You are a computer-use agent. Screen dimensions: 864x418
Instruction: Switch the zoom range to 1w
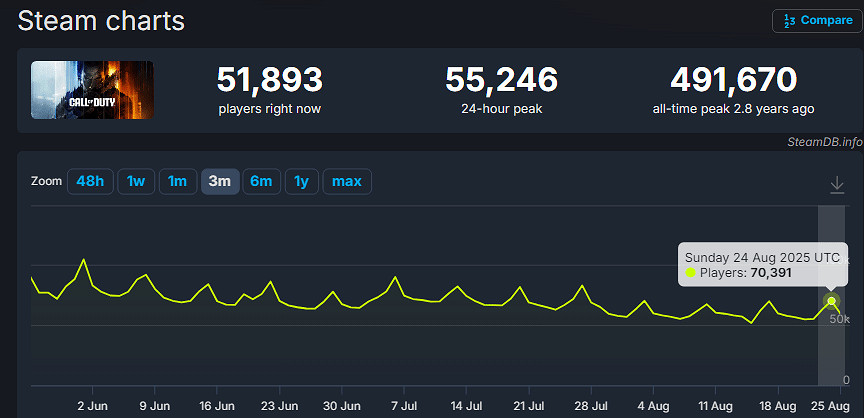click(x=136, y=181)
